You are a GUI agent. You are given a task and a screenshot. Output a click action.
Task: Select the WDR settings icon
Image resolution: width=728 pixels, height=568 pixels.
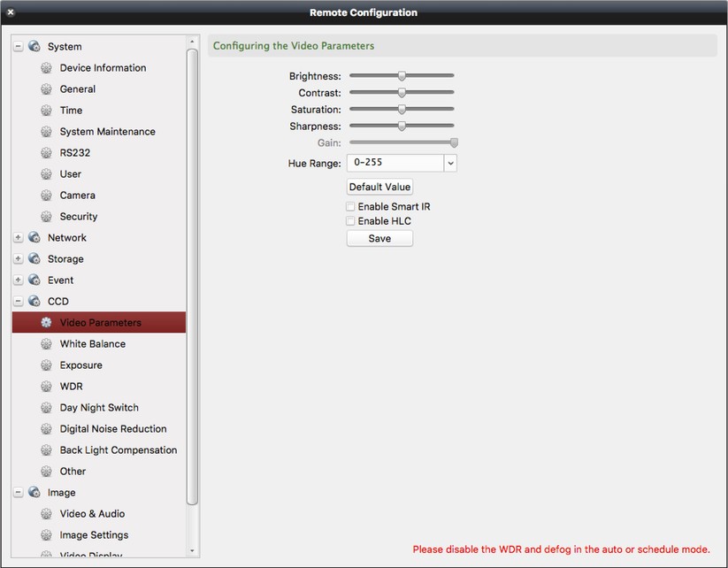click(x=46, y=386)
